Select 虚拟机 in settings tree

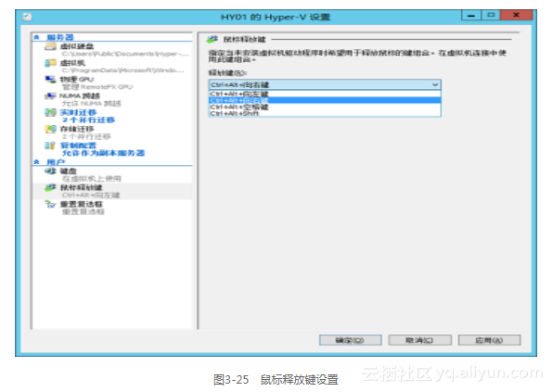(72, 63)
